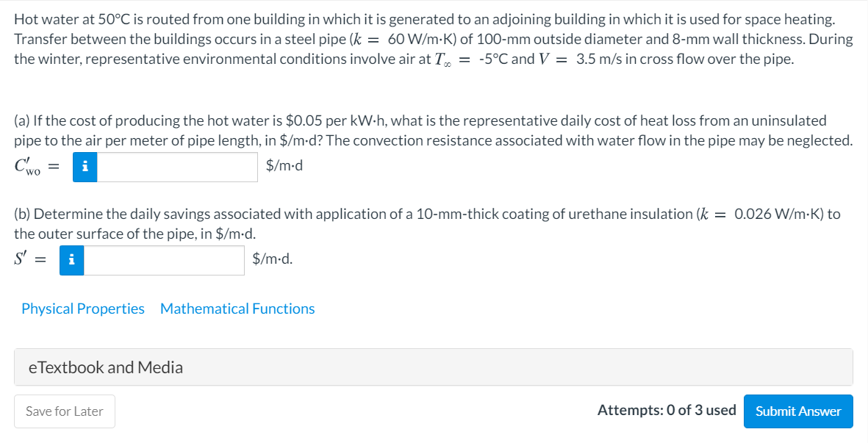Click the part (b) question text

click(x=427, y=223)
